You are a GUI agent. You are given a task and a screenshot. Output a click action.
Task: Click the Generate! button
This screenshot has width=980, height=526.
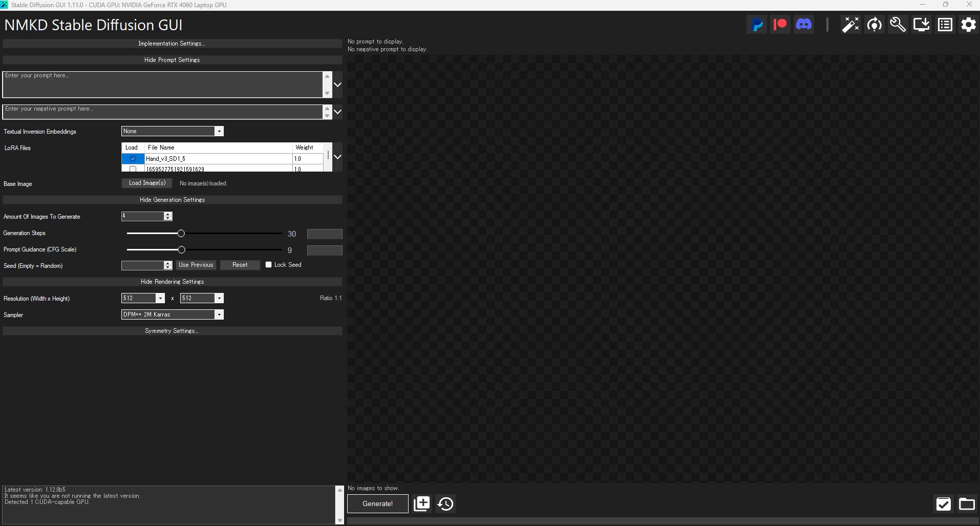pos(378,503)
